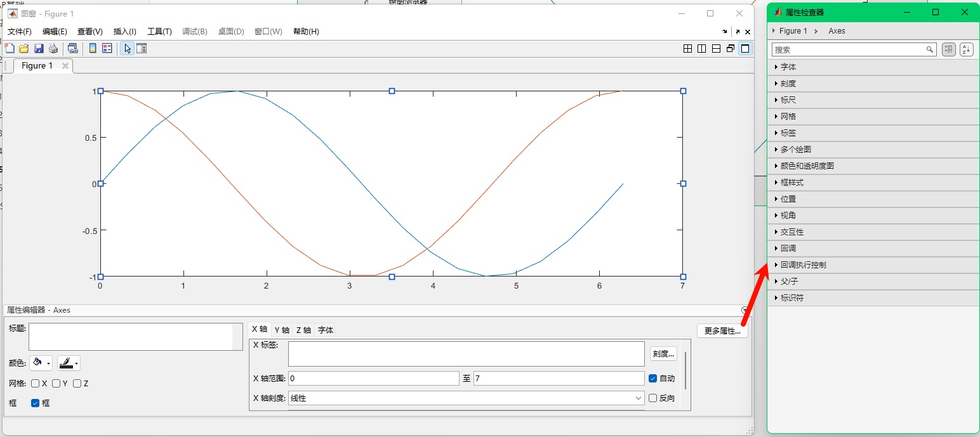Viewport: 980px width, 437px height.
Task: Select the maximized single layout icon
Action: (x=745, y=48)
